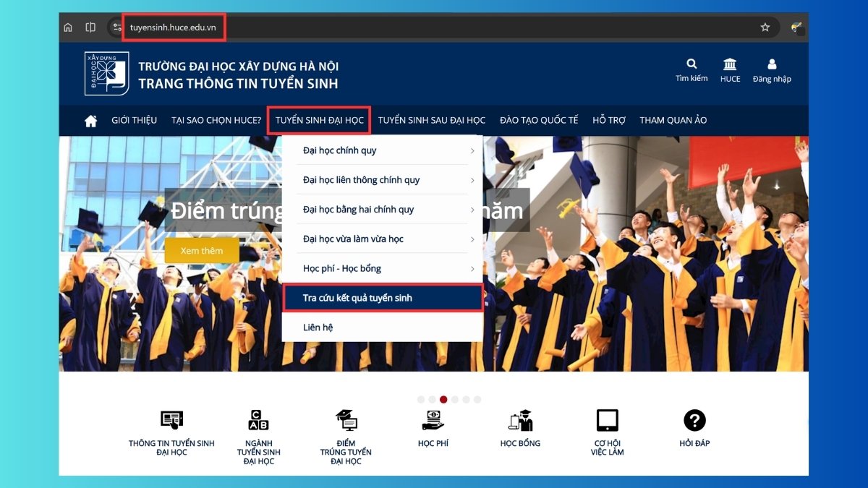
Task: Open the Giới thiệu menu
Action: pyautogui.click(x=134, y=120)
